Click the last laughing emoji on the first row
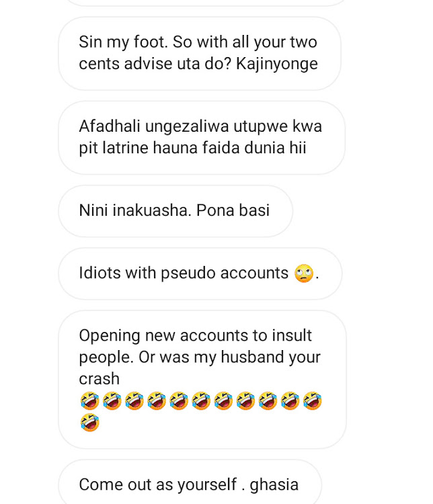 tap(313, 401)
